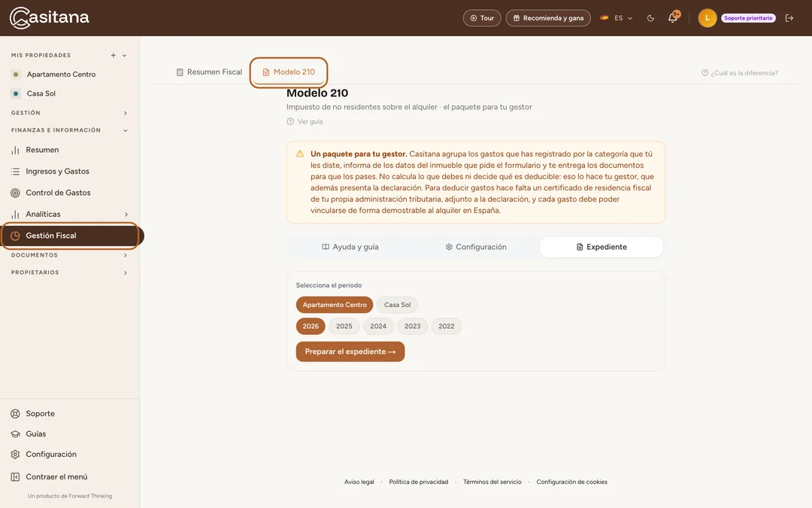Open Guías in sidebar
This screenshot has height=508, width=812.
(x=36, y=434)
